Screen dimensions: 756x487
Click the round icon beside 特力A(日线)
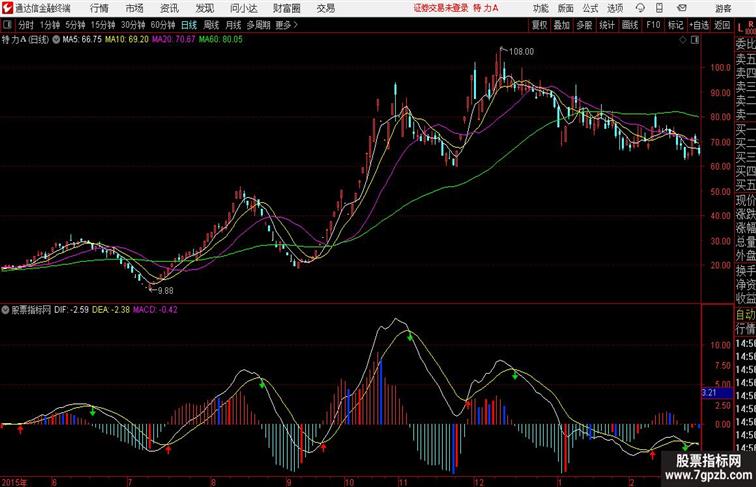[56, 40]
